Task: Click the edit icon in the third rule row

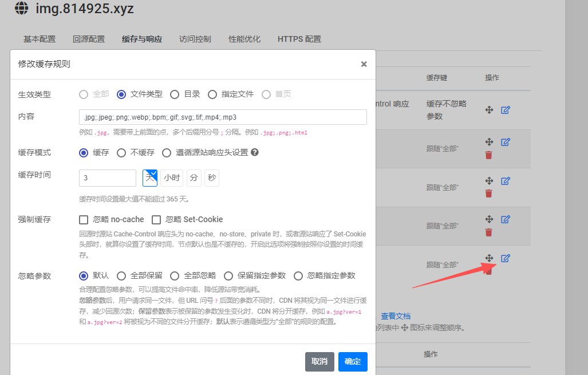Action: [x=505, y=181]
